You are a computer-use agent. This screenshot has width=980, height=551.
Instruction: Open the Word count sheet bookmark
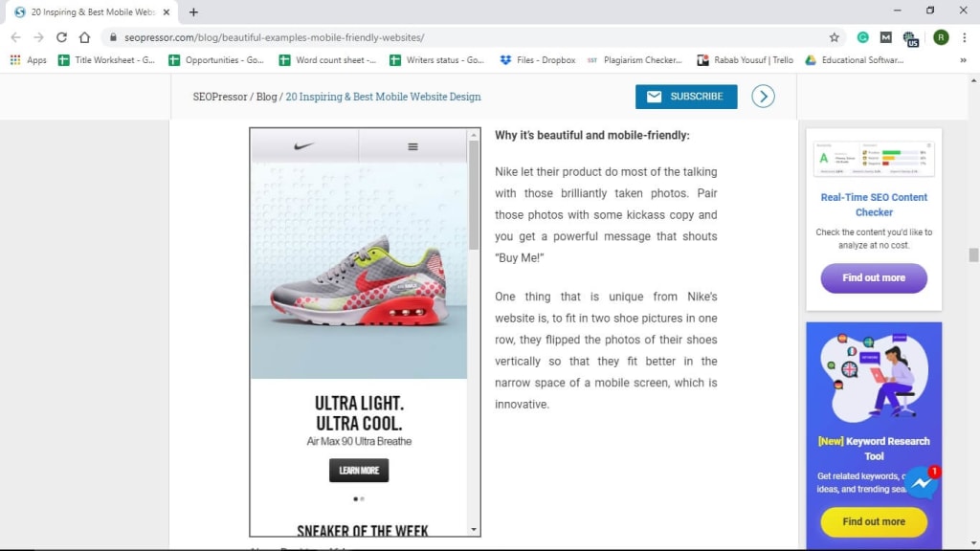tap(327, 60)
